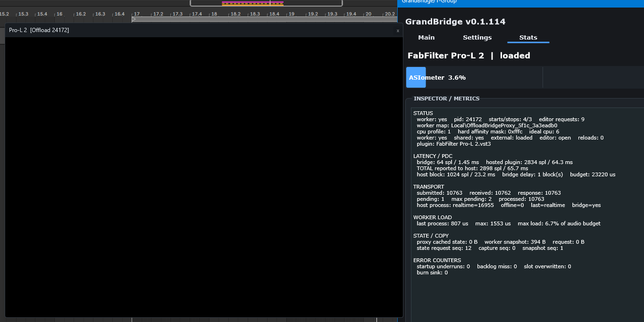Close the Pro-L 2 Offload window
Screen dimensions: 644x322
[398, 30]
